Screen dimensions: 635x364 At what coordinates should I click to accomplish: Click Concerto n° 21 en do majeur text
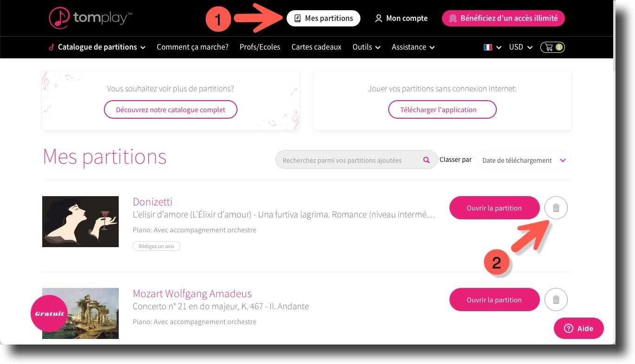(x=221, y=307)
